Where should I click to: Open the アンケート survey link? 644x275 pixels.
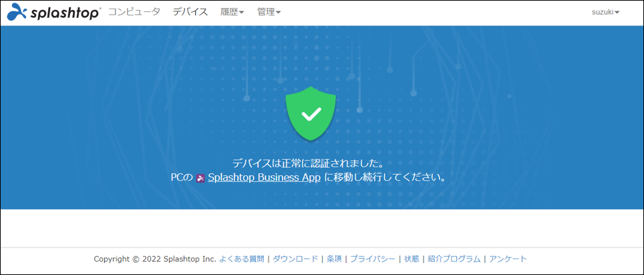[x=508, y=259]
